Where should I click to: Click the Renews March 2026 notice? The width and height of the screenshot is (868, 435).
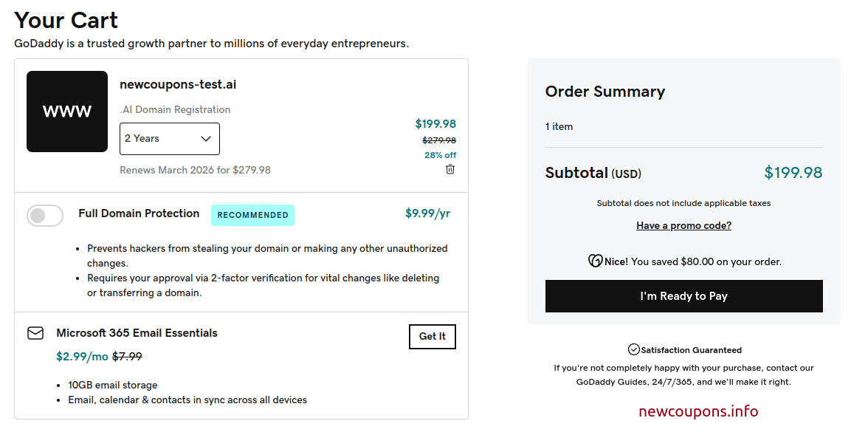click(195, 170)
